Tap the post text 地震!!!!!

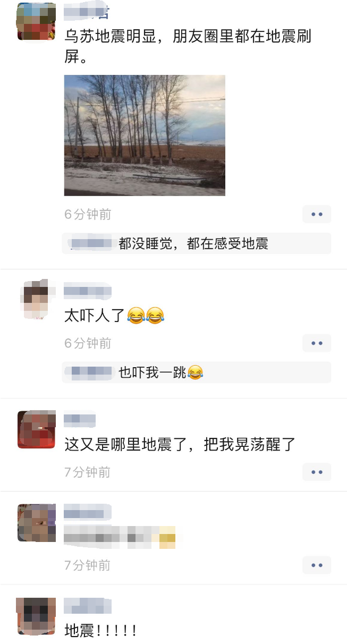pyautogui.click(x=101, y=631)
